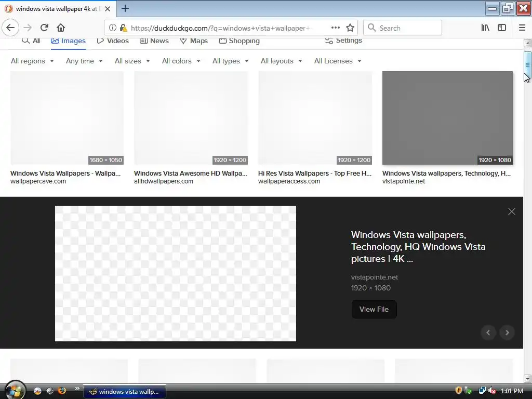The image size is (532, 399).
Task: Click scrollbar up arrow
Action: coord(527,43)
